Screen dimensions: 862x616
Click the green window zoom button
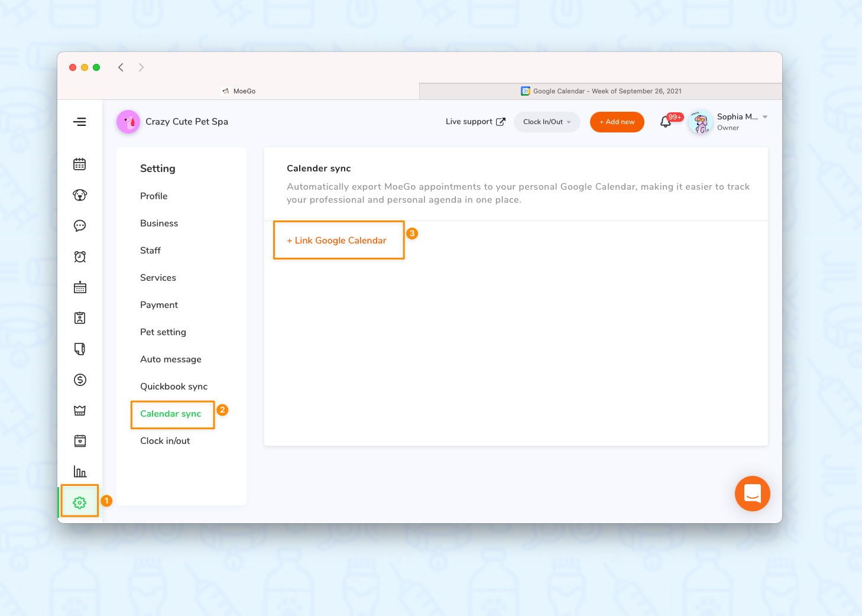click(96, 67)
